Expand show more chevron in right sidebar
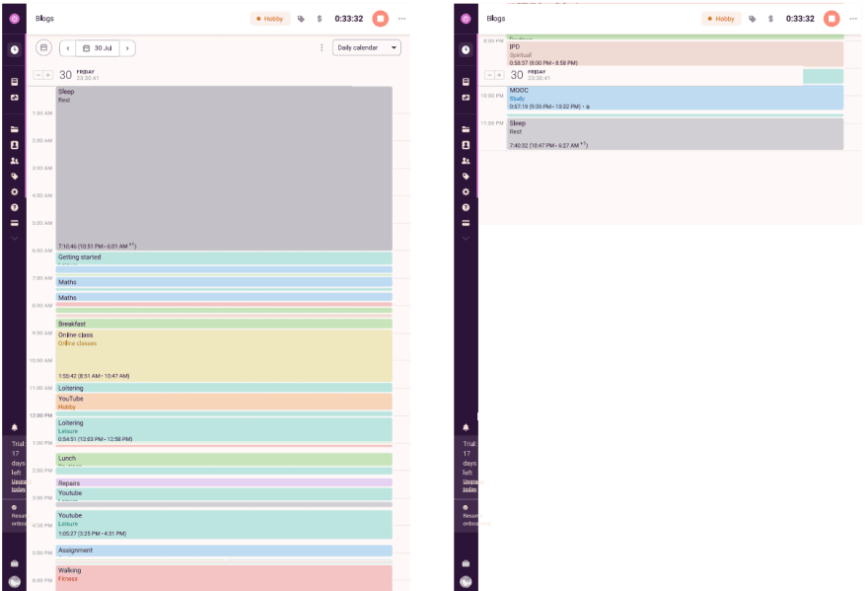Viewport: 868px width, 591px height. click(466, 238)
